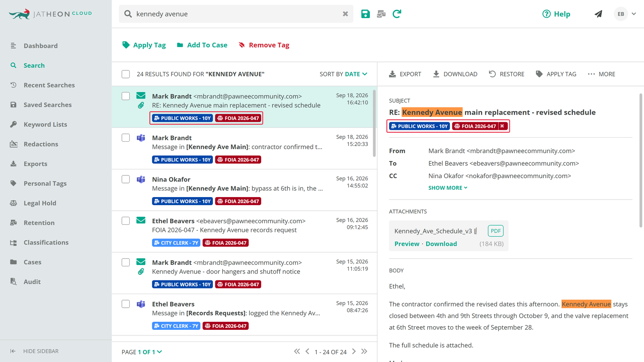Check the revised schedule email result
Screen dimensions: 644x362
[126, 96]
